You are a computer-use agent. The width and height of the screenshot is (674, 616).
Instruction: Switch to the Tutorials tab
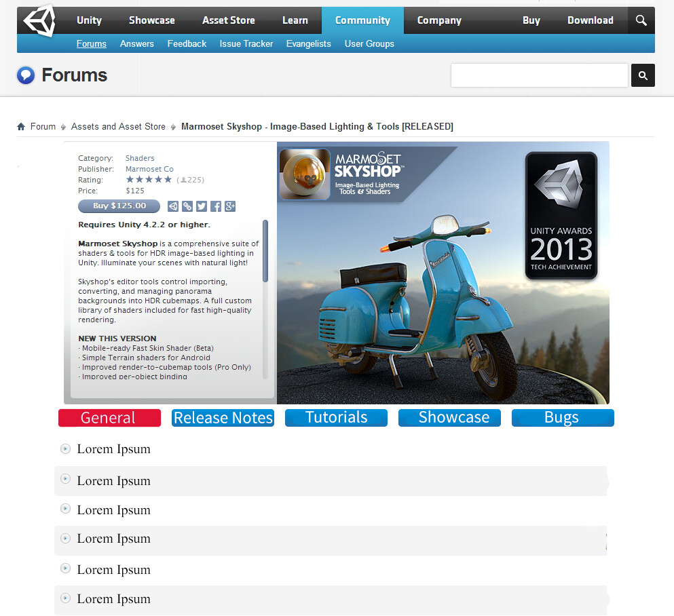tap(336, 417)
